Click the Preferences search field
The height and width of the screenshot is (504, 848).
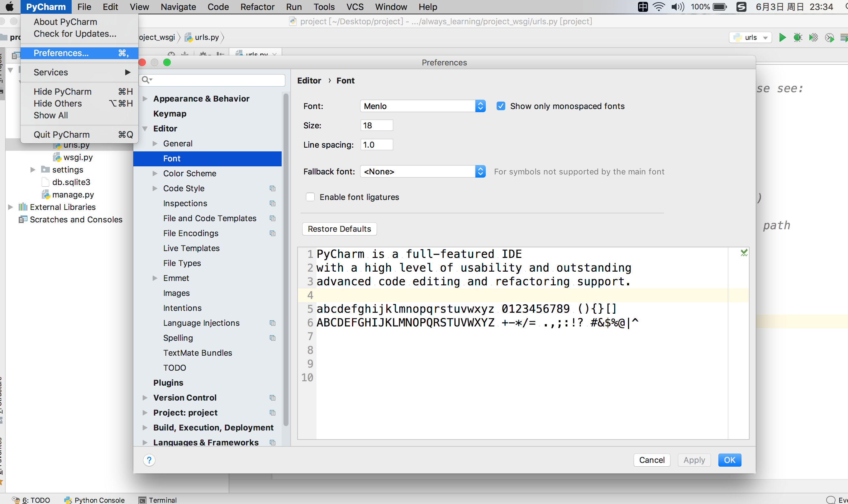[212, 80]
